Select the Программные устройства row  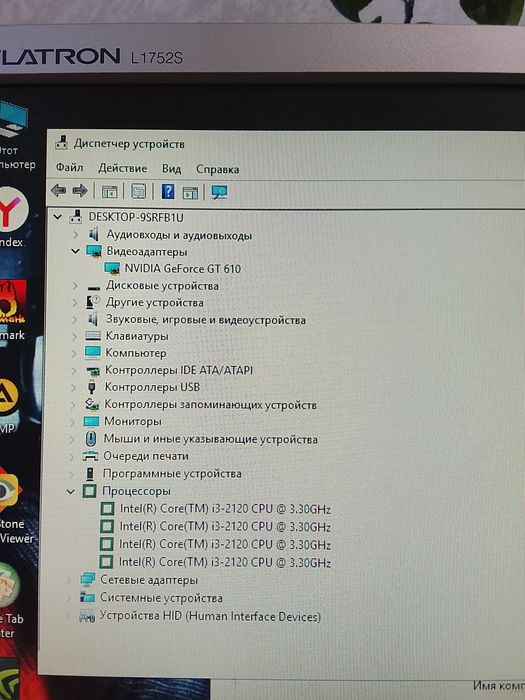[x=172, y=474]
